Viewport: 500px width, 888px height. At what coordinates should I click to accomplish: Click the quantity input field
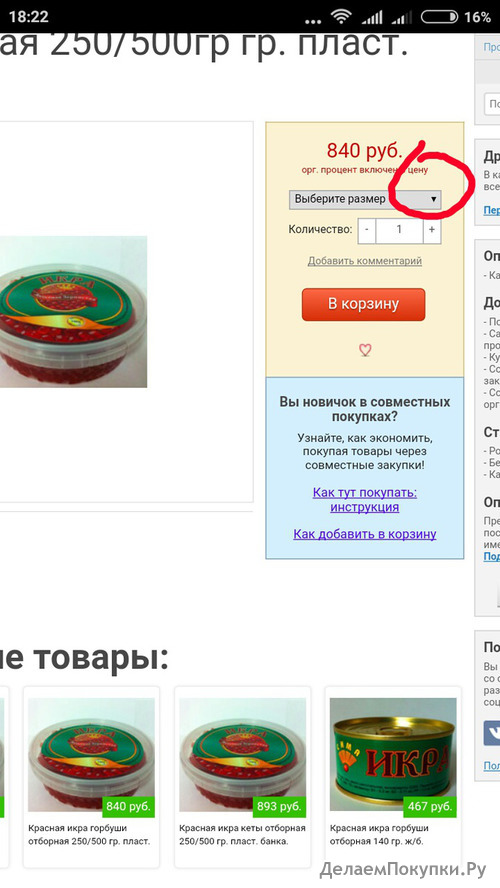[x=399, y=230]
